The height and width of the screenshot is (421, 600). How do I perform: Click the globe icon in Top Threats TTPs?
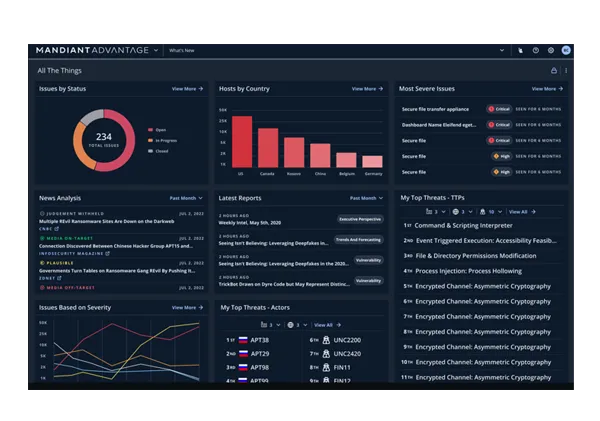456,212
